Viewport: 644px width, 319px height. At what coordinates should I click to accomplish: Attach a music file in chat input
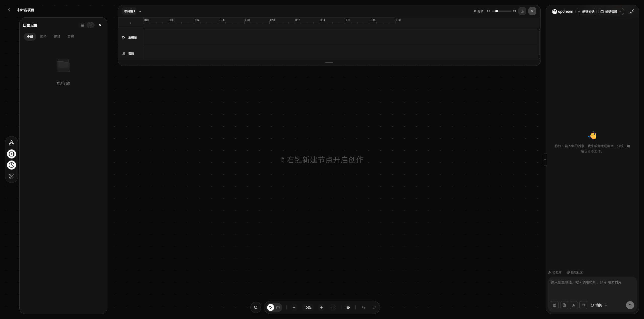tap(574, 305)
